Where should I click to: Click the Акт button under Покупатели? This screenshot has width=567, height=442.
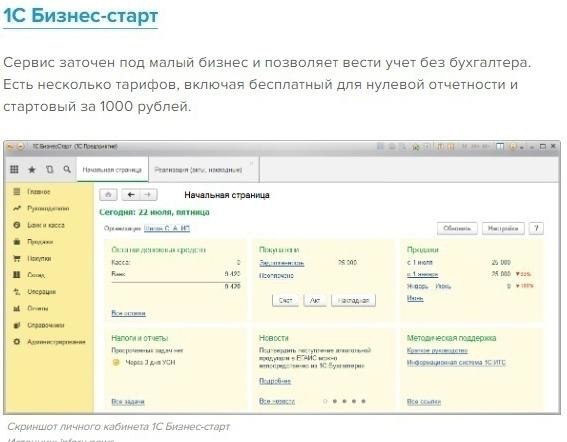point(315,300)
